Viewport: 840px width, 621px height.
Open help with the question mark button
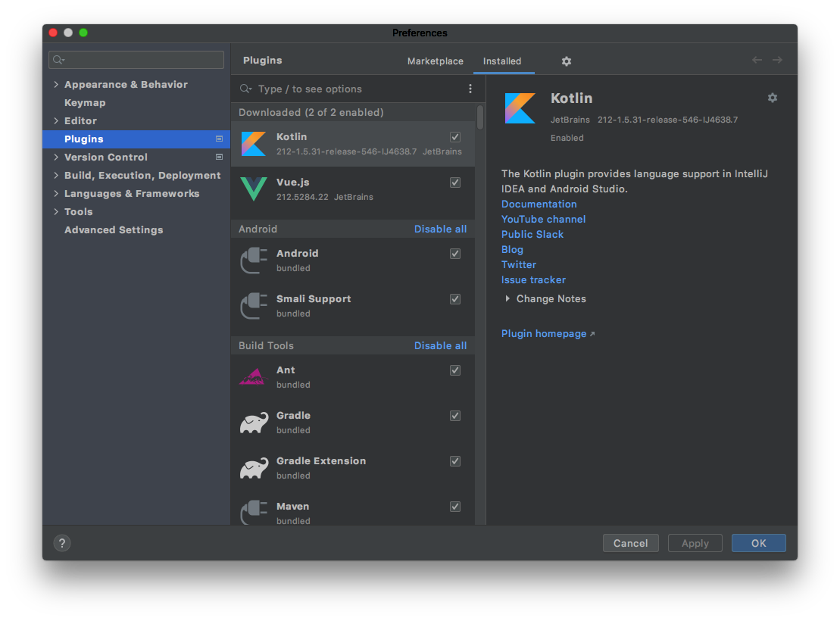point(62,543)
